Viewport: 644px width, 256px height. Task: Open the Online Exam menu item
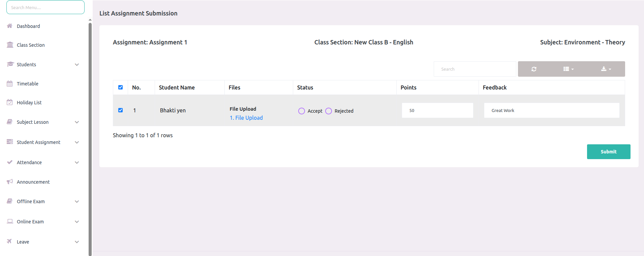click(x=30, y=222)
